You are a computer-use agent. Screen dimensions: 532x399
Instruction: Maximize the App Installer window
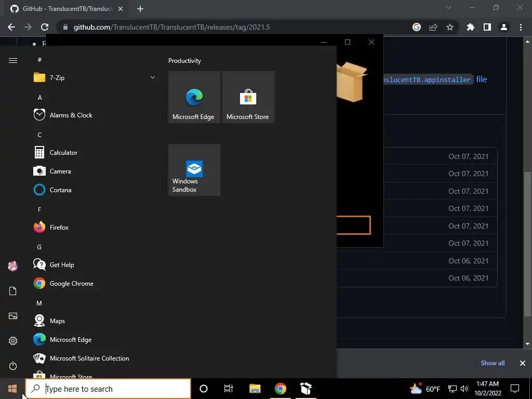[348, 42]
